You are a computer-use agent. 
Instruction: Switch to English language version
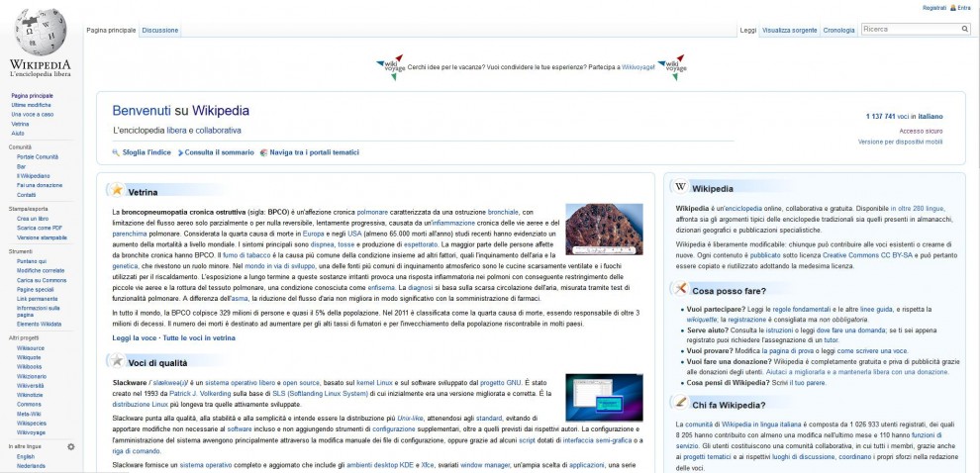point(26,457)
